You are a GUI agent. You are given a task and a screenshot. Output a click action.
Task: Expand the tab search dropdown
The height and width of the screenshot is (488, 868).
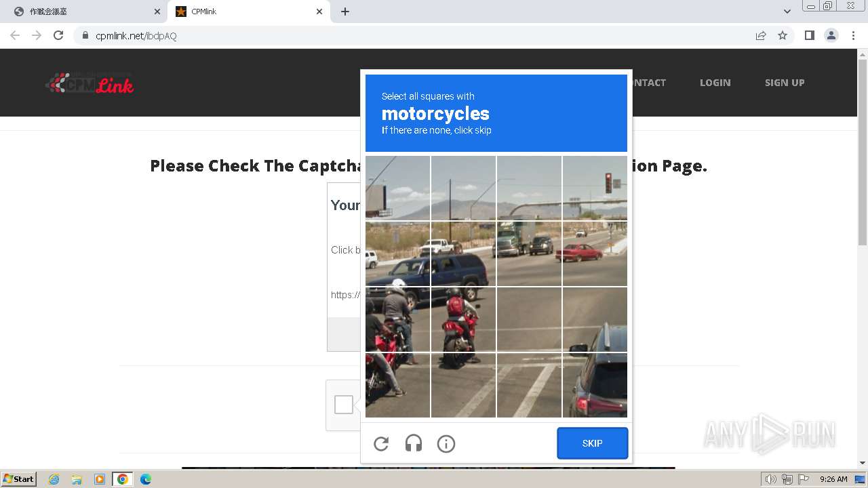787,12
